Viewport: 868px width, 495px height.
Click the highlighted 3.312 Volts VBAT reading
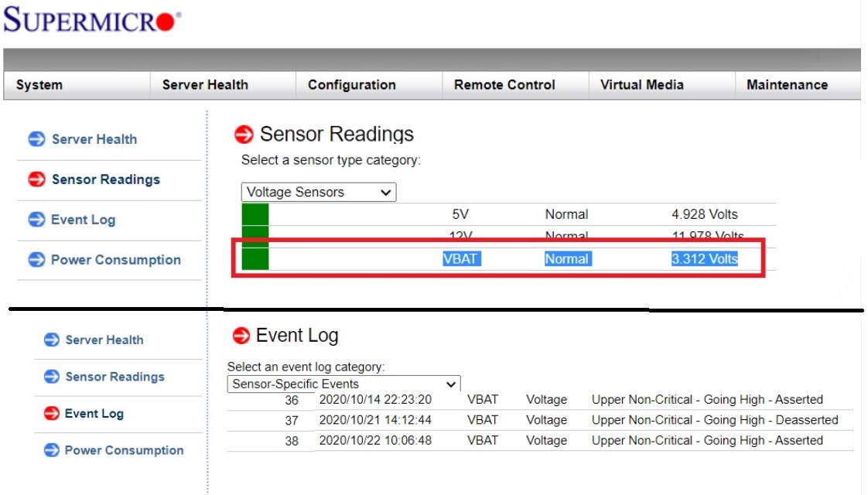click(x=704, y=259)
